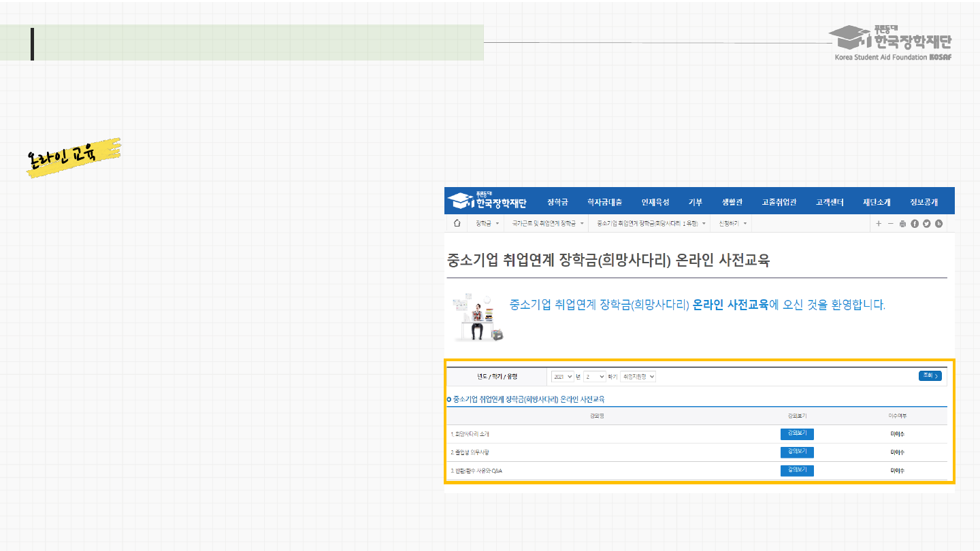This screenshot has height=551, width=980.
Task: Click the home icon in breadcrumb bar
Action: tap(457, 223)
